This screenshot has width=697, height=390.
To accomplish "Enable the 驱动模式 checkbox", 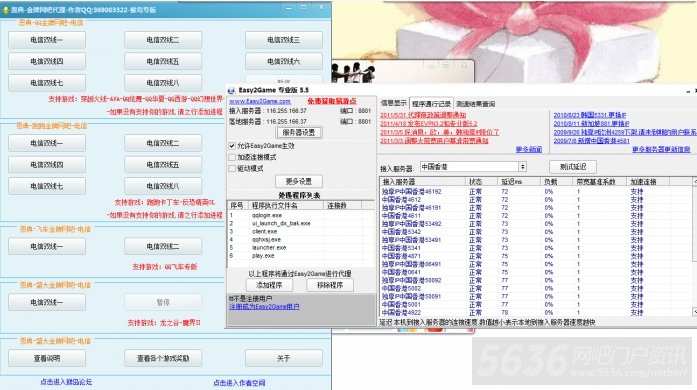I will [232, 169].
